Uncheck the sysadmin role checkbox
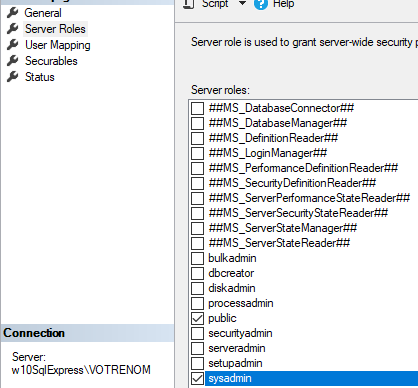418x388 pixels. coord(197,378)
